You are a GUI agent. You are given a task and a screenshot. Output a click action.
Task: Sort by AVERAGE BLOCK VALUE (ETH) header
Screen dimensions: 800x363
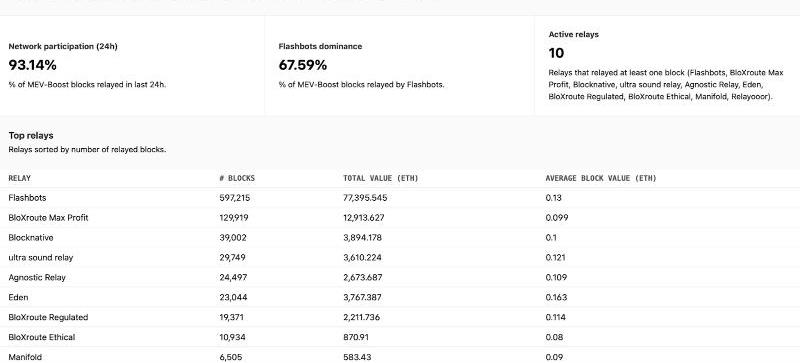click(x=601, y=178)
